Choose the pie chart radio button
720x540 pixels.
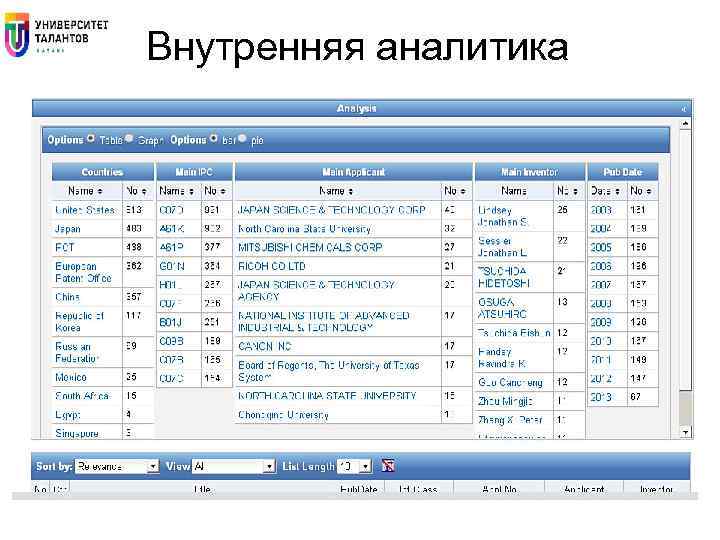[242, 138]
